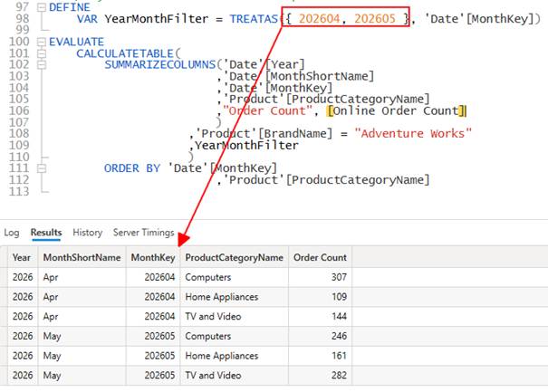Click the [Online Order Count] measure reference

pyautogui.click(x=397, y=111)
